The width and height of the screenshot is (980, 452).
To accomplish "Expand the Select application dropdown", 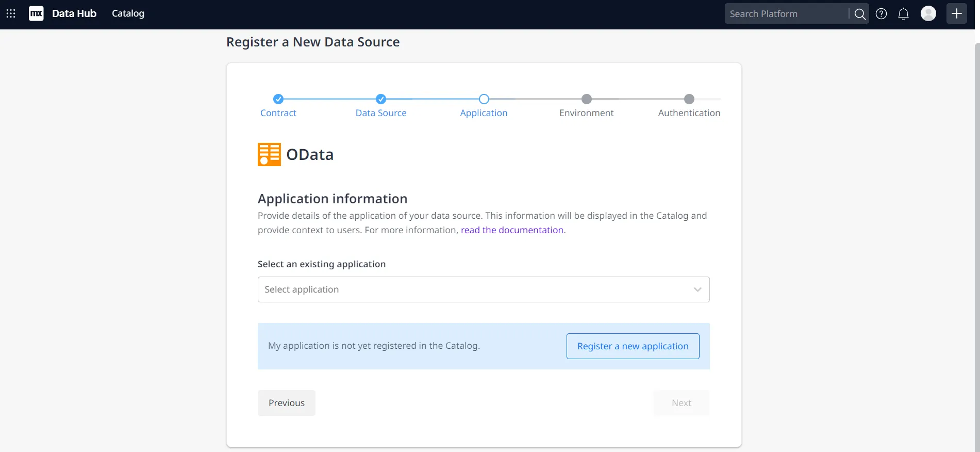I will (x=474, y=289).
